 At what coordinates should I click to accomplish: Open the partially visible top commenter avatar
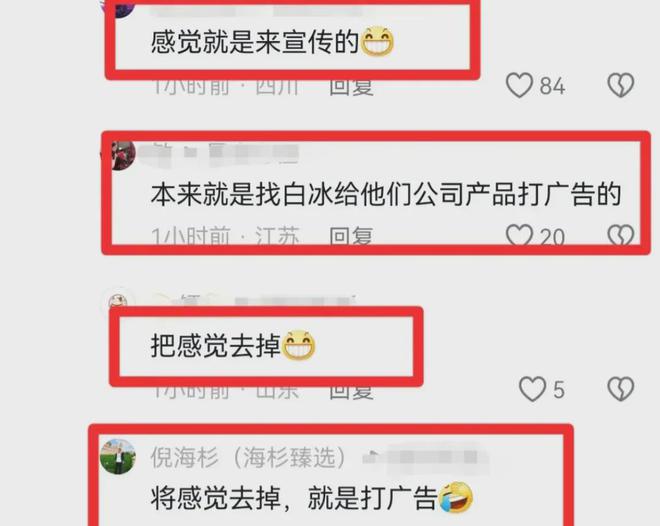pos(120,8)
